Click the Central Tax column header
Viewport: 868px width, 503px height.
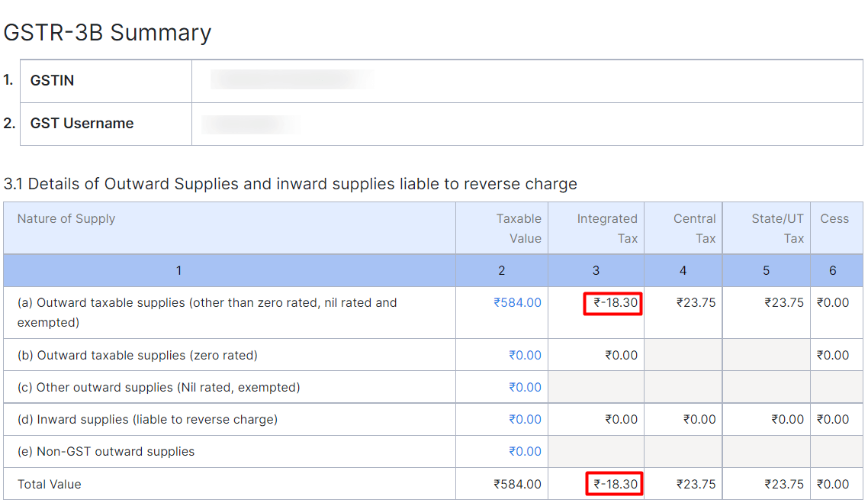coord(694,228)
